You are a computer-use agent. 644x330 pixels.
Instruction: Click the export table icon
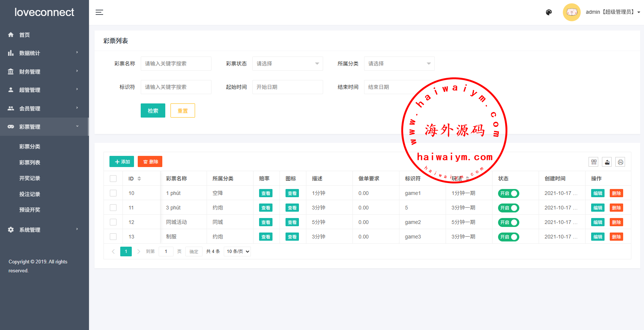click(607, 162)
